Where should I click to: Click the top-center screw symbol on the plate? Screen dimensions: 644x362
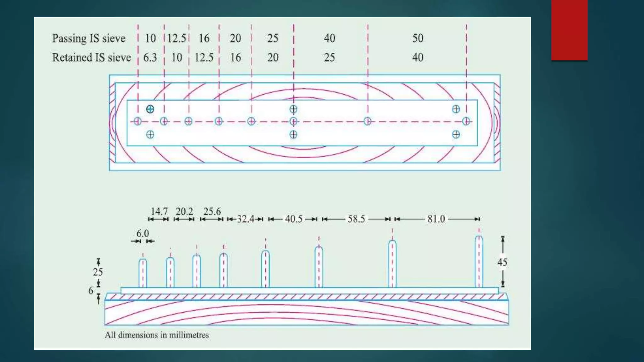click(x=293, y=109)
